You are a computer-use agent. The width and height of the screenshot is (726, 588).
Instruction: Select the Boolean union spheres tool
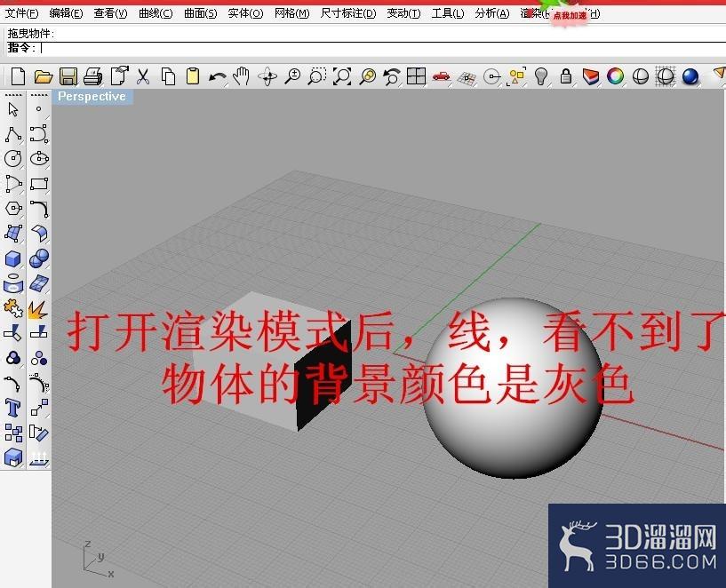point(39,258)
